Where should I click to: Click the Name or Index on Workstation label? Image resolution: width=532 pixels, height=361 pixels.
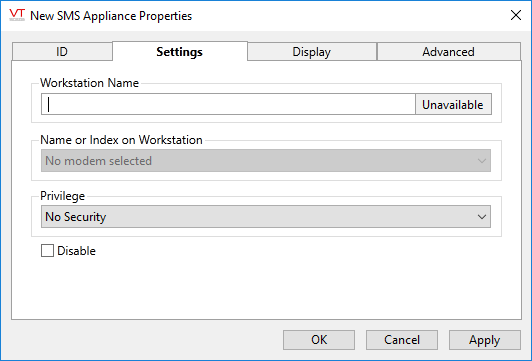pyautogui.click(x=121, y=140)
